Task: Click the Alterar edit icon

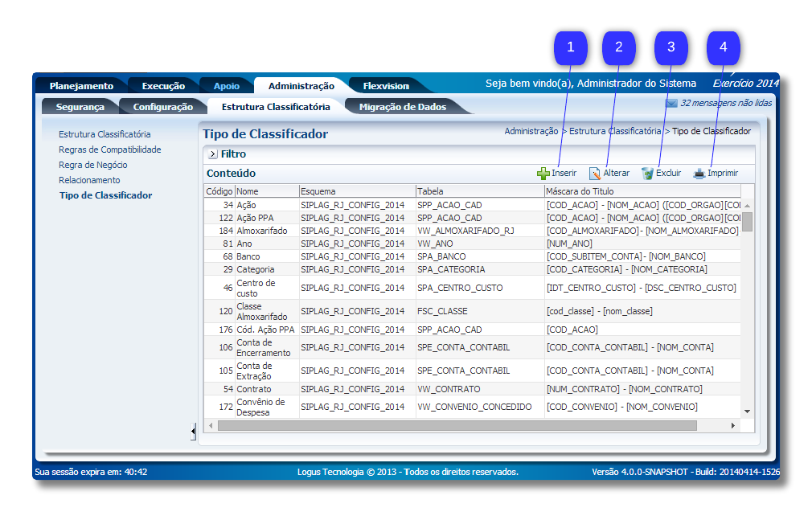Action: click(595, 173)
